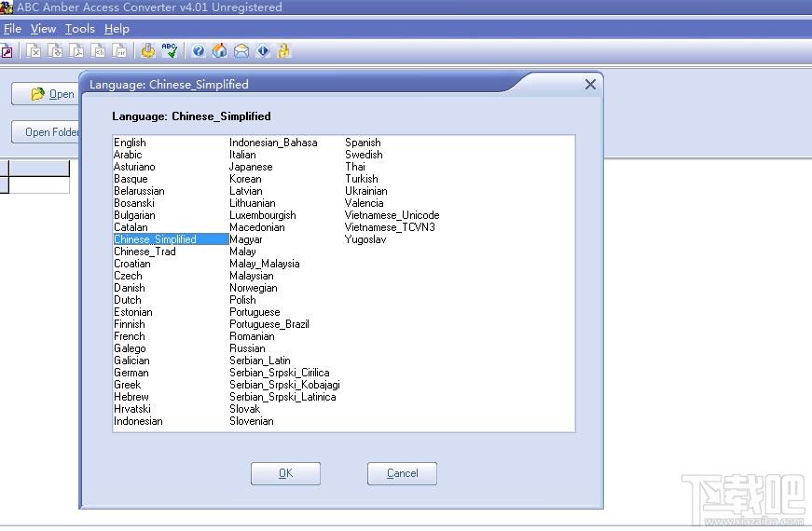812x531 pixels.
Task: Click the Open Folder button
Action: tap(45, 132)
